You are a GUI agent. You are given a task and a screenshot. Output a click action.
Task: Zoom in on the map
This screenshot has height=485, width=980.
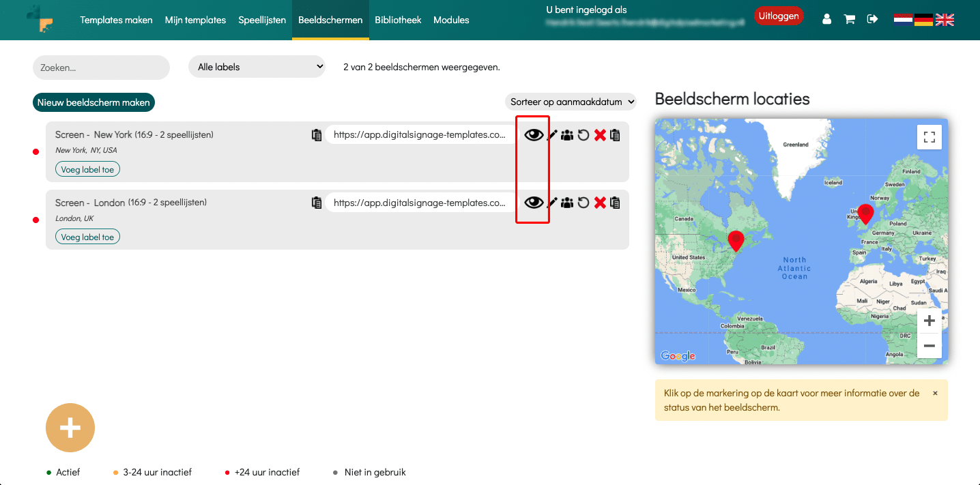(x=929, y=321)
